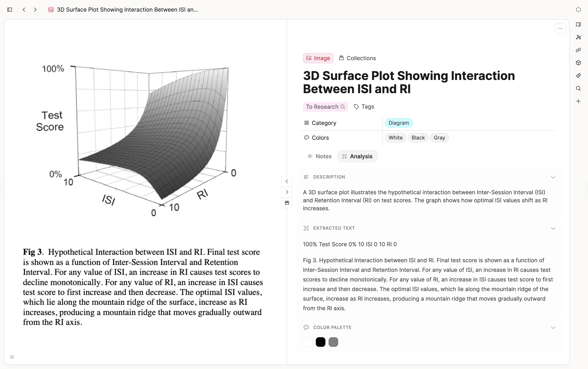This screenshot has width=588, height=369.
Task: Collapse the DESCRIPTION section
Action: [x=553, y=177]
